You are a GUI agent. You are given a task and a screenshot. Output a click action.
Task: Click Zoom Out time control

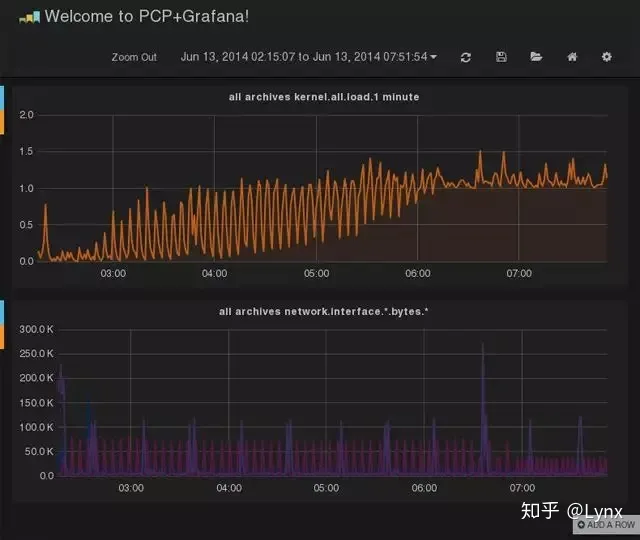[134, 57]
